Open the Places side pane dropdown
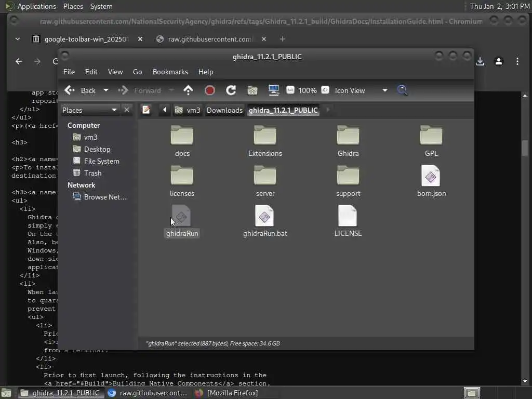Image resolution: width=532 pixels, height=399 pixels. point(90,110)
